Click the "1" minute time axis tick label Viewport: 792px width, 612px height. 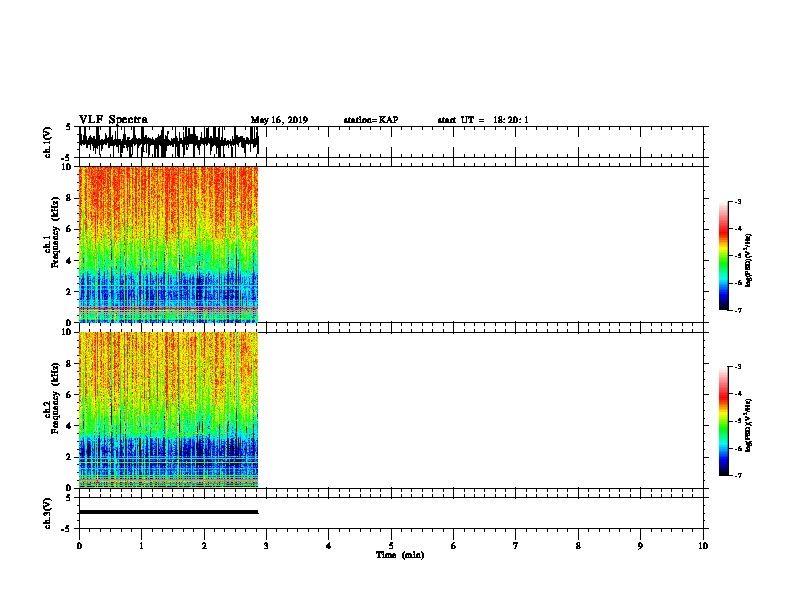(141, 545)
